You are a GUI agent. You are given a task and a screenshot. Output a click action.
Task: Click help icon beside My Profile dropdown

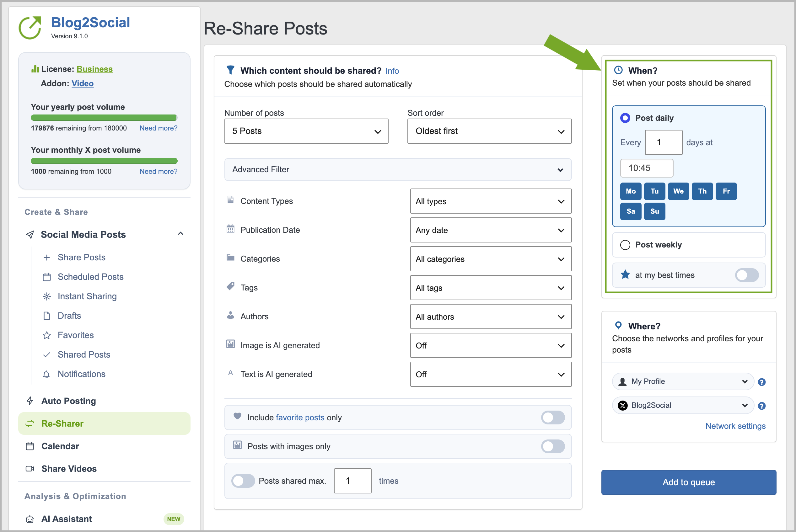pyautogui.click(x=761, y=382)
